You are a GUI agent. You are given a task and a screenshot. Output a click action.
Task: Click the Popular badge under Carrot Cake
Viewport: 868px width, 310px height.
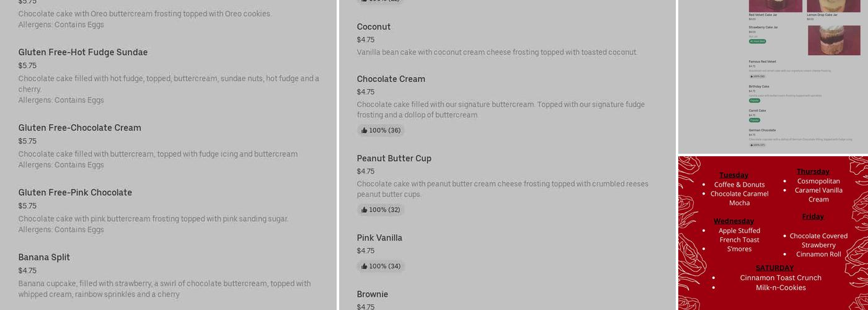(x=754, y=120)
